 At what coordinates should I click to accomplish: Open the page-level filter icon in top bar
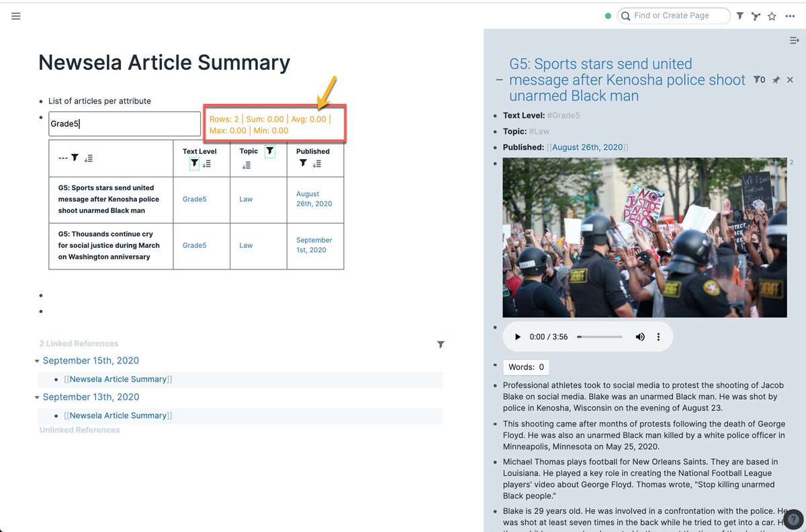tap(740, 15)
